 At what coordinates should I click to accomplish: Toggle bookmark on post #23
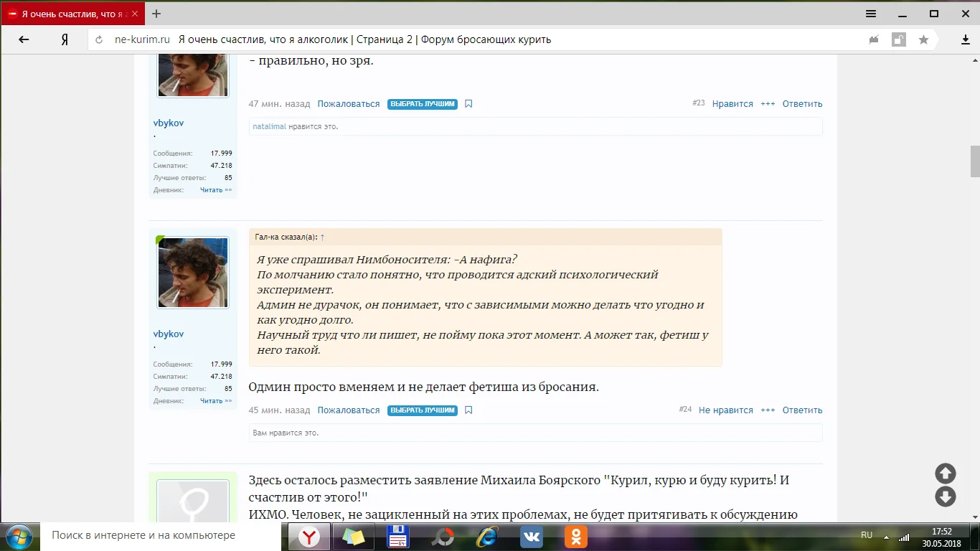[468, 104]
